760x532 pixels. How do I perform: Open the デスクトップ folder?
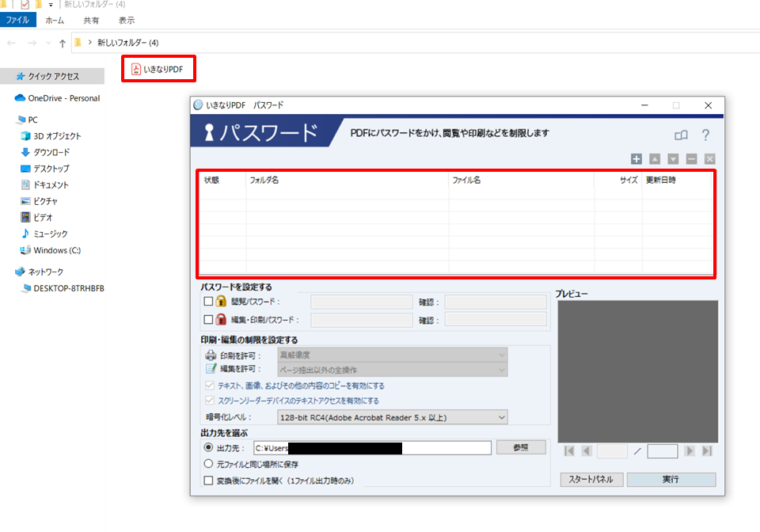[45, 169]
